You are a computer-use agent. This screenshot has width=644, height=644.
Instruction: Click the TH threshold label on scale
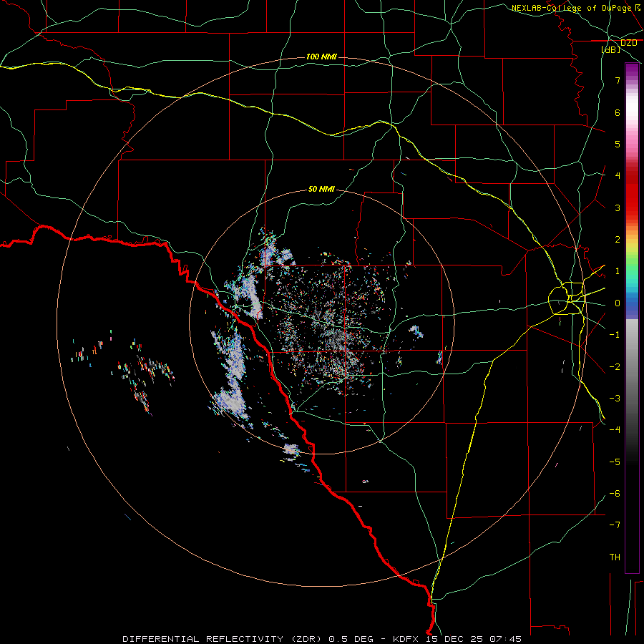click(615, 557)
